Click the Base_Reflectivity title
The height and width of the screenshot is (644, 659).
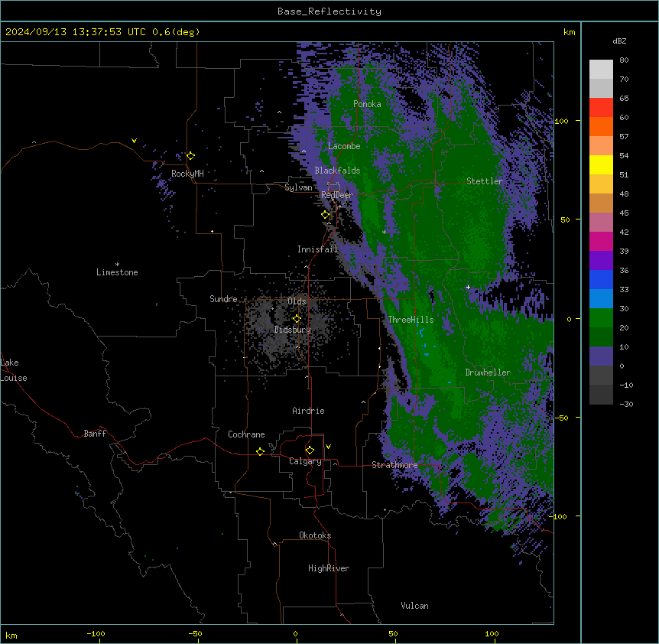click(329, 11)
